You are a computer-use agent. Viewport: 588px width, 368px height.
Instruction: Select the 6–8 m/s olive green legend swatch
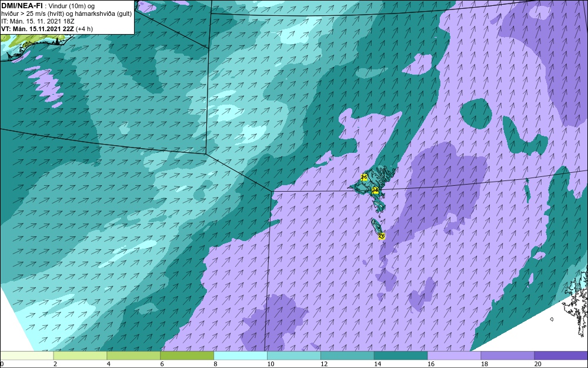(187, 356)
